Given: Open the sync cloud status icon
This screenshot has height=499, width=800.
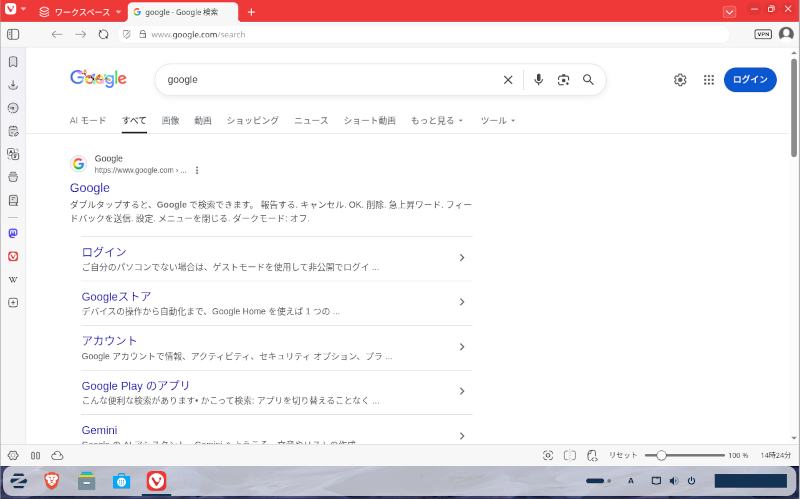Looking at the screenshot, I should pyautogui.click(x=57, y=456).
